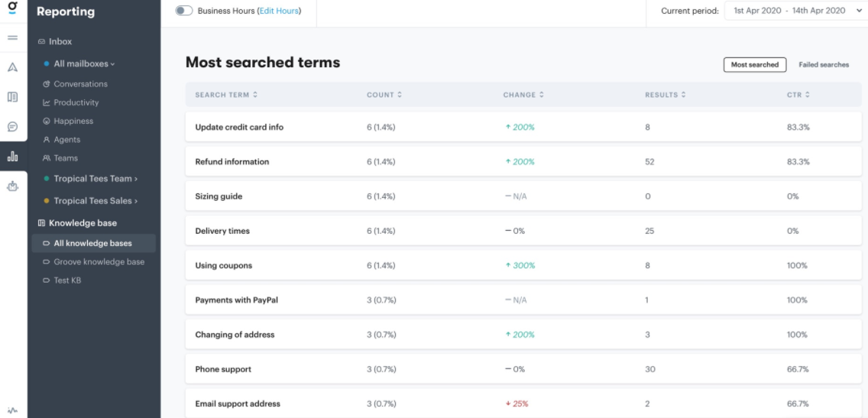
Task: Select the bar chart Reporting icon
Action: (x=12, y=156)
